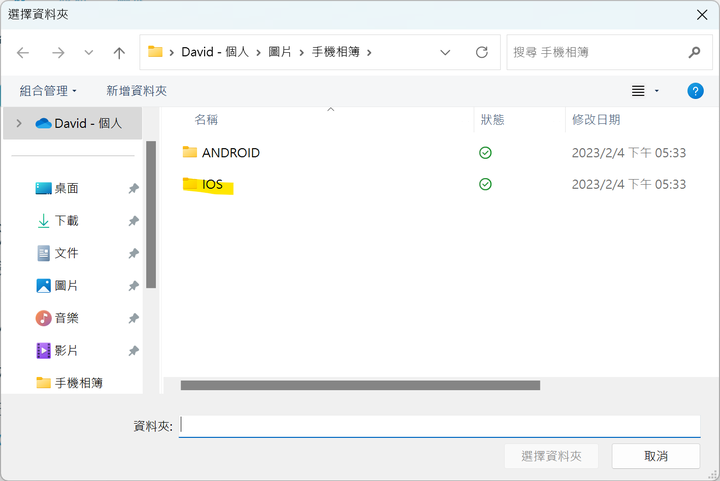Screen dimensions: 720x481
Task: Click the magnifier search icon
Action: tap(695, 52)
